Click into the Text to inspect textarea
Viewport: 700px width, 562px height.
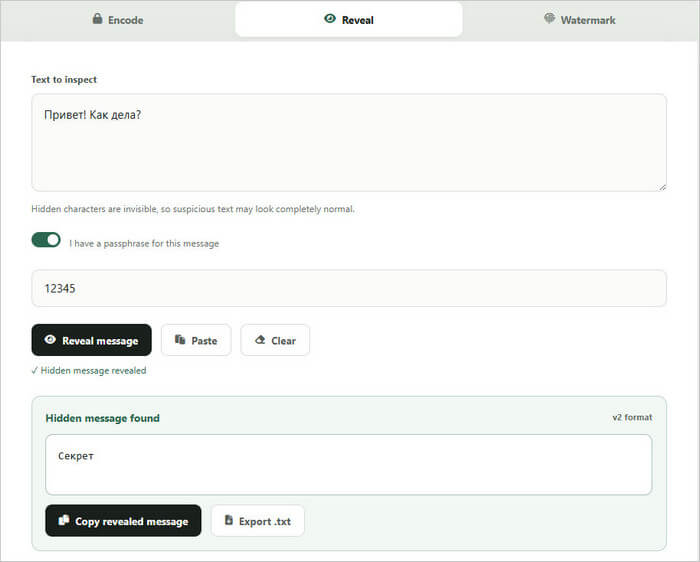349,143
